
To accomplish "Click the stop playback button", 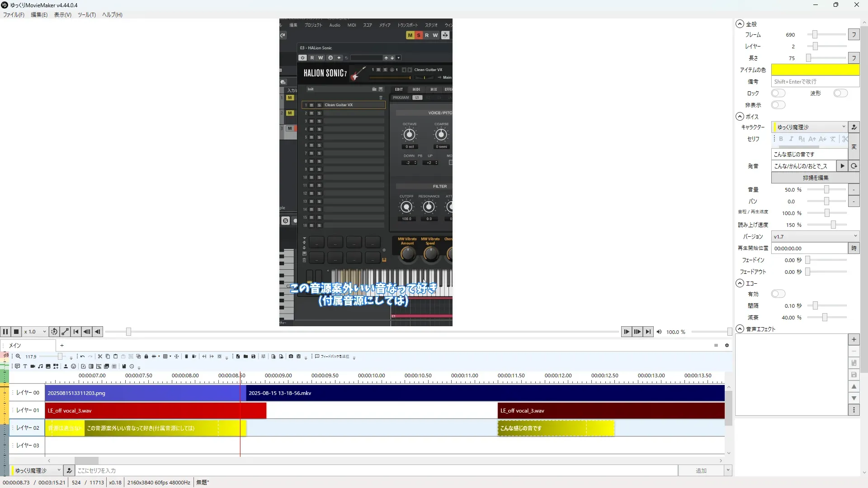I will coord(16,332).
